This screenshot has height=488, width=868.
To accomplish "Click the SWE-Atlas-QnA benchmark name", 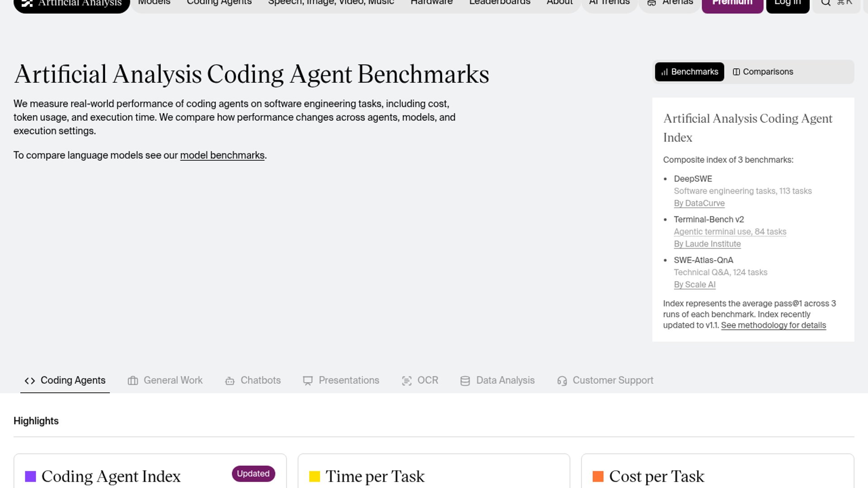I will tap(703, 260).
